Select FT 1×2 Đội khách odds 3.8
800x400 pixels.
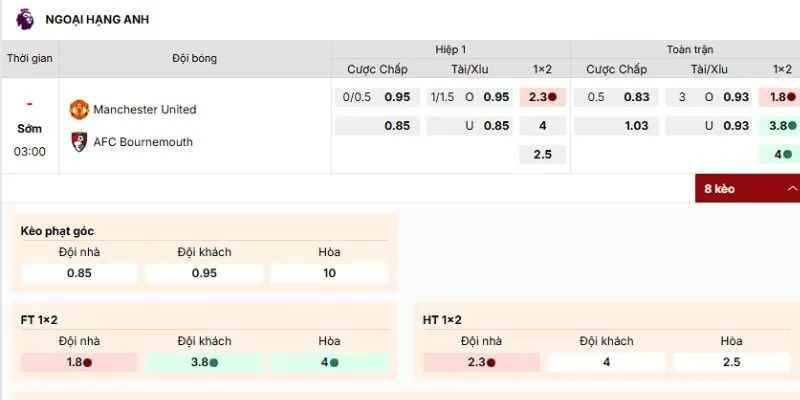click(204, 362)
